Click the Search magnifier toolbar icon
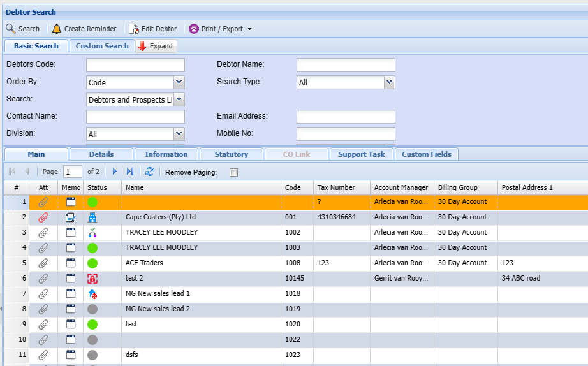This screenshot has width=588, height=366. [11, 29]
